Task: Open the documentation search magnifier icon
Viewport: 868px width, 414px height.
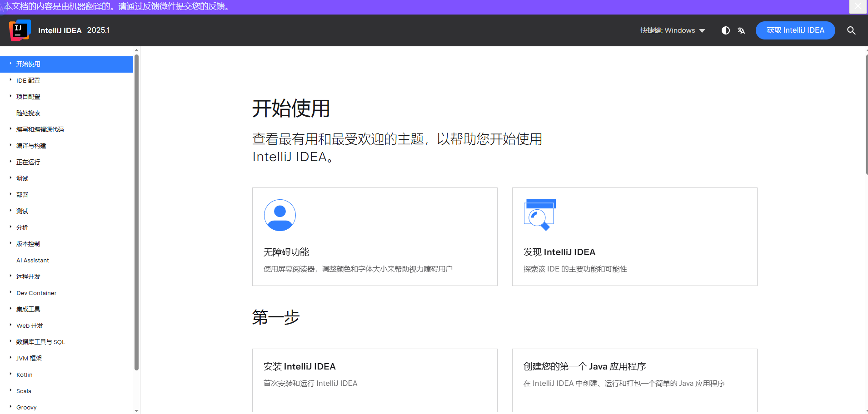Action: point(851,30)
